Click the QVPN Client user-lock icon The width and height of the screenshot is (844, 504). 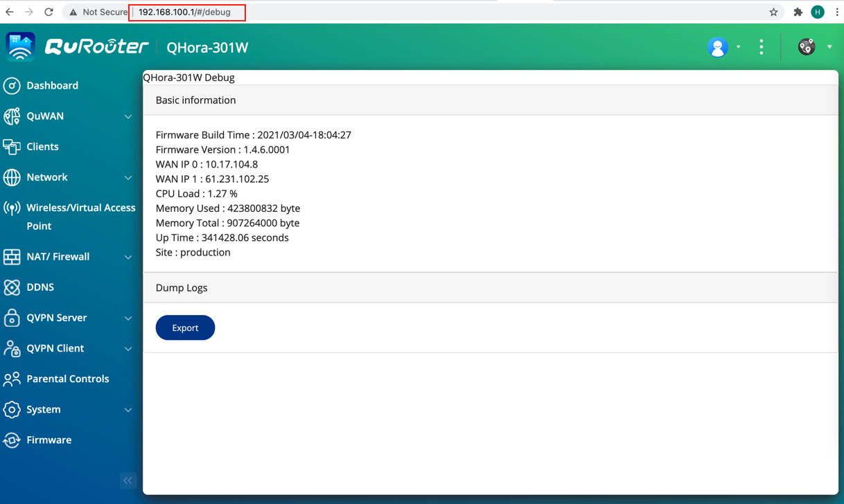coord(12,348)
